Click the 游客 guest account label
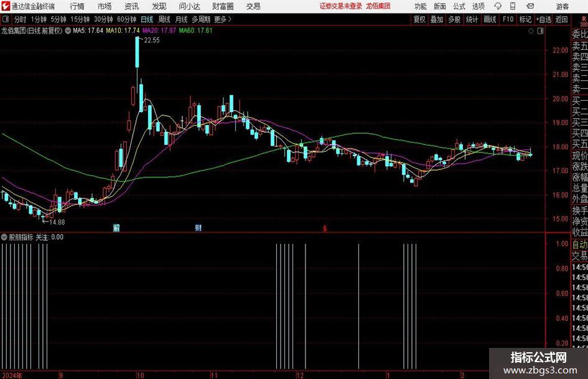 pos(562,6)
